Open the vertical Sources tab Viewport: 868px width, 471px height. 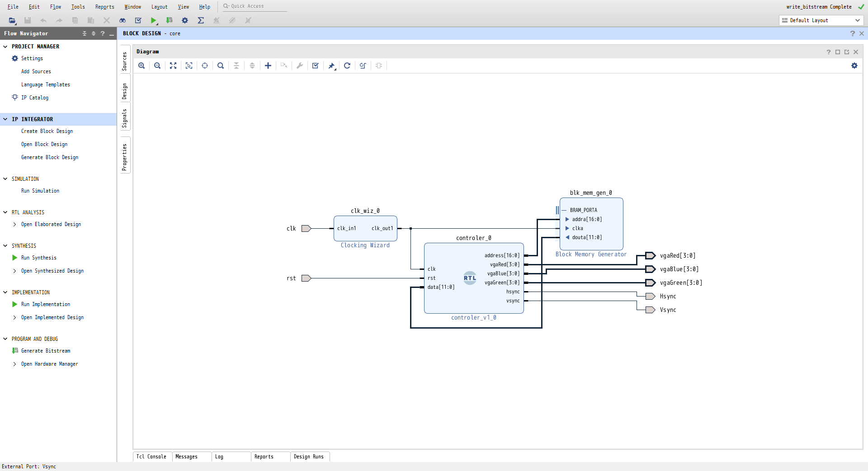coord(125,61)
